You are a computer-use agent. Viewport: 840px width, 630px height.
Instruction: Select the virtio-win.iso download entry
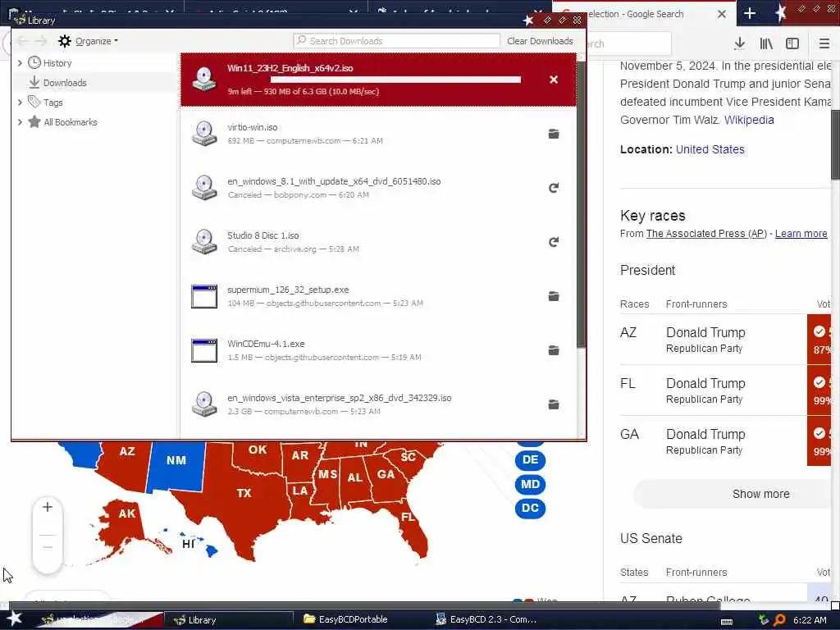click(x=378, y=134)
